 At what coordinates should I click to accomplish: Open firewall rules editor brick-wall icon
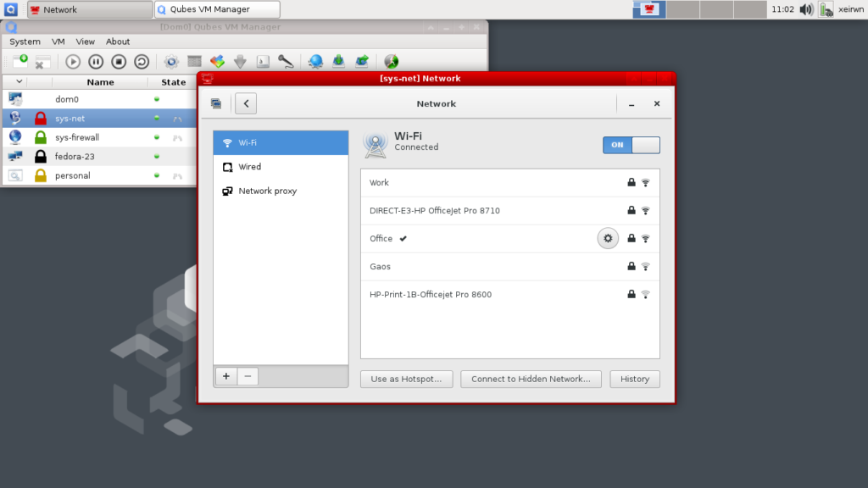(x=194, y=61)
